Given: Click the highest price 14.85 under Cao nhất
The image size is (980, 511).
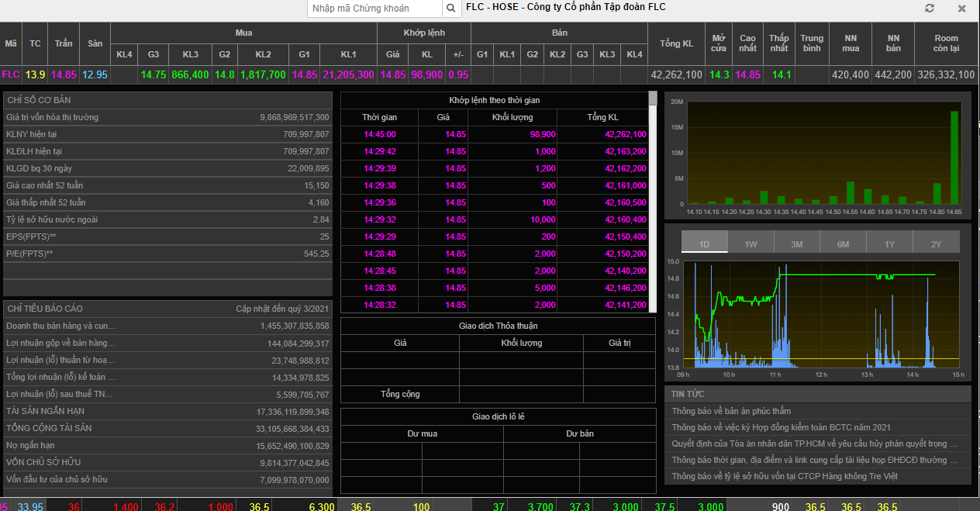Looking at the screenshot, I should [748, 75].
